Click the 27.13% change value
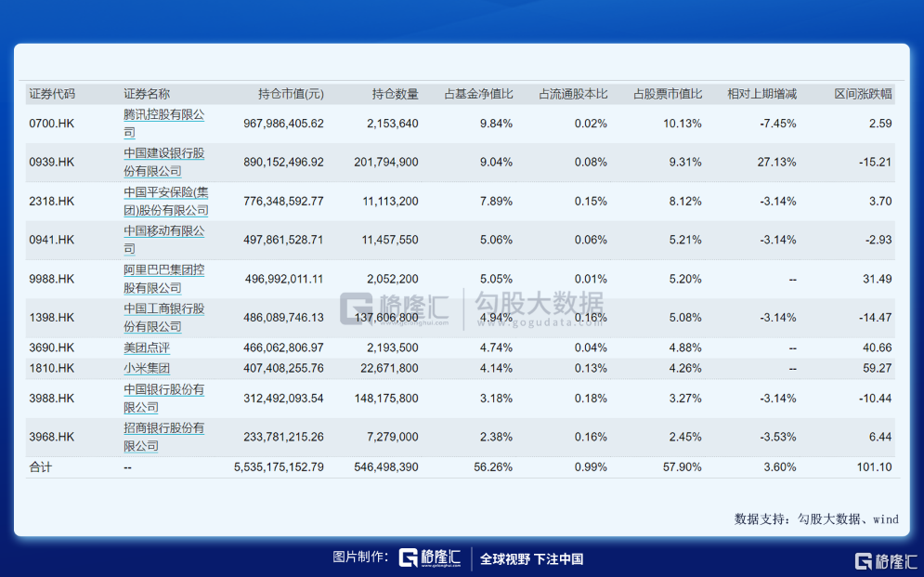 coord(776,162)
